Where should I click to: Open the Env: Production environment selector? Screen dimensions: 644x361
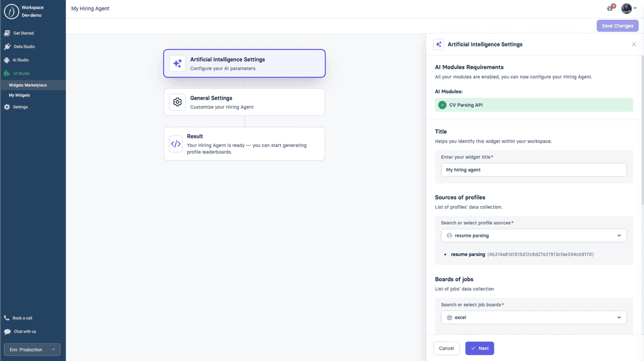(32, 349)
